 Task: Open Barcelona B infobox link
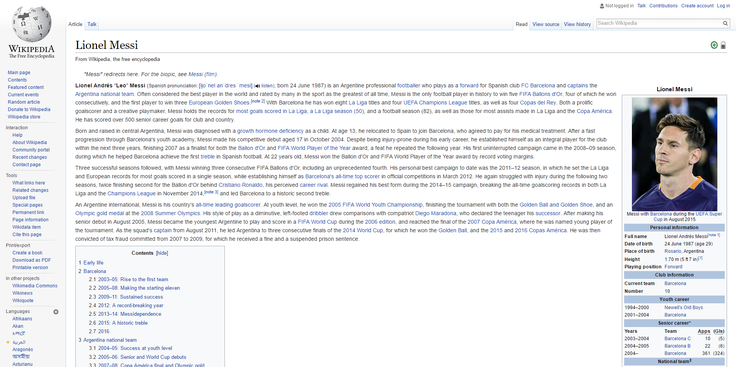click(678, 346)
